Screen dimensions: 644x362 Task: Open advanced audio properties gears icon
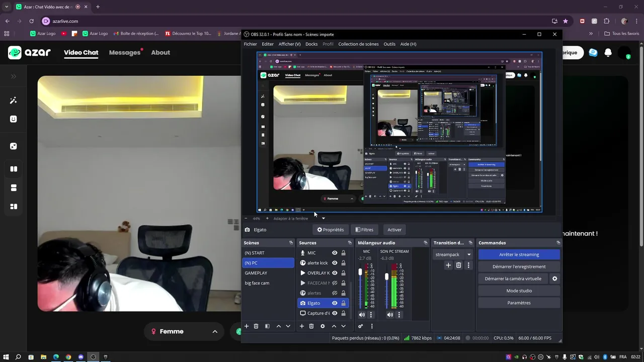[361, 326]
